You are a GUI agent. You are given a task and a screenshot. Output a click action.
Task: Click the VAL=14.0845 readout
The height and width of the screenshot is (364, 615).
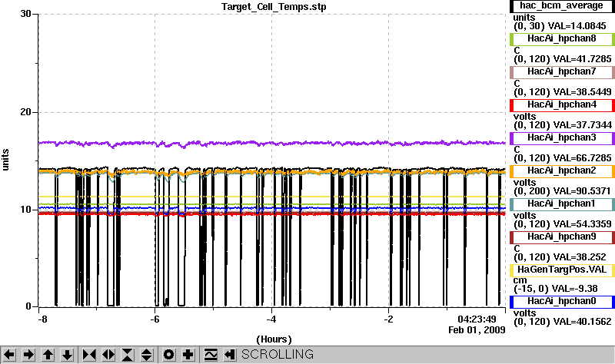[x=577, y=26]
